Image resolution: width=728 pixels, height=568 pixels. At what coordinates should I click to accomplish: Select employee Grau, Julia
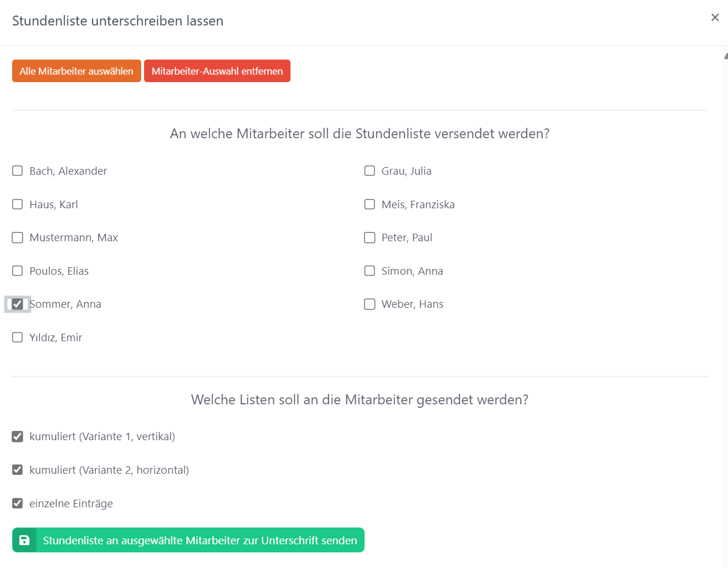370,171
